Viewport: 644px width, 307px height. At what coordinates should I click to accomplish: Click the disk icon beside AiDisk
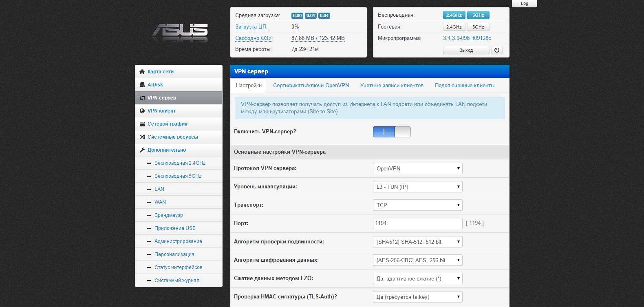(142, 85)
